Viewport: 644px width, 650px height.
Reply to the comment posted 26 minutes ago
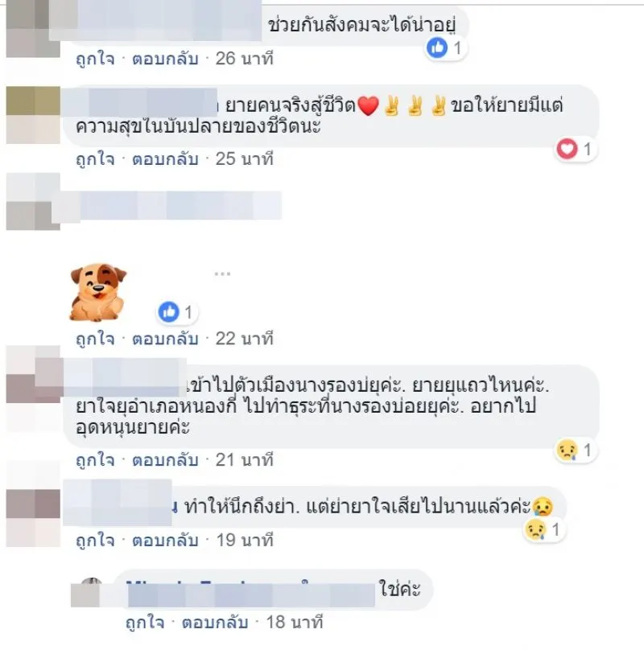tap(165, 59)
